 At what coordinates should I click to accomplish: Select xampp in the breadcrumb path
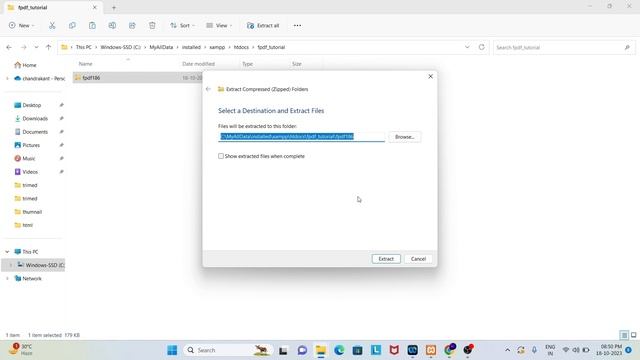click(217, 47)
